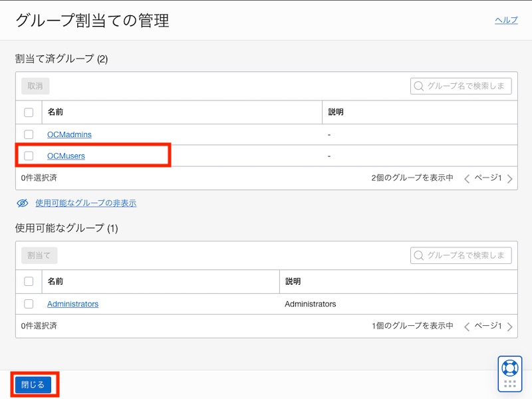Open the OCMadmins group link

coord(69,134)
